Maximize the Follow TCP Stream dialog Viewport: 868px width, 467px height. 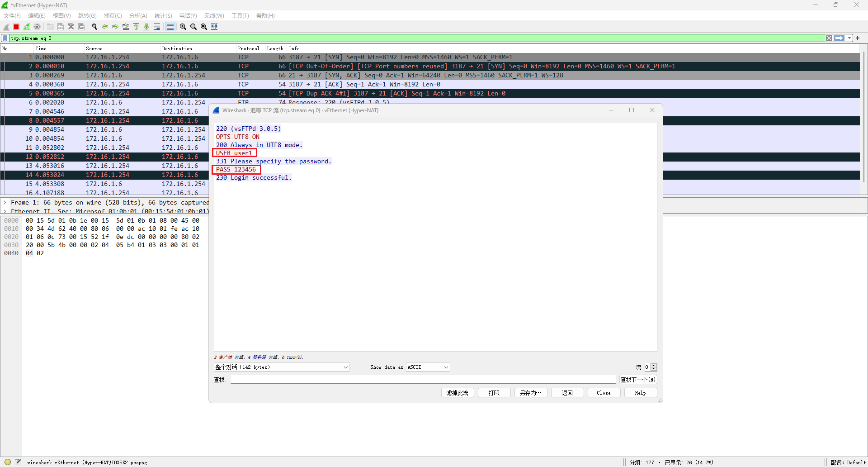tap(632, 110)
